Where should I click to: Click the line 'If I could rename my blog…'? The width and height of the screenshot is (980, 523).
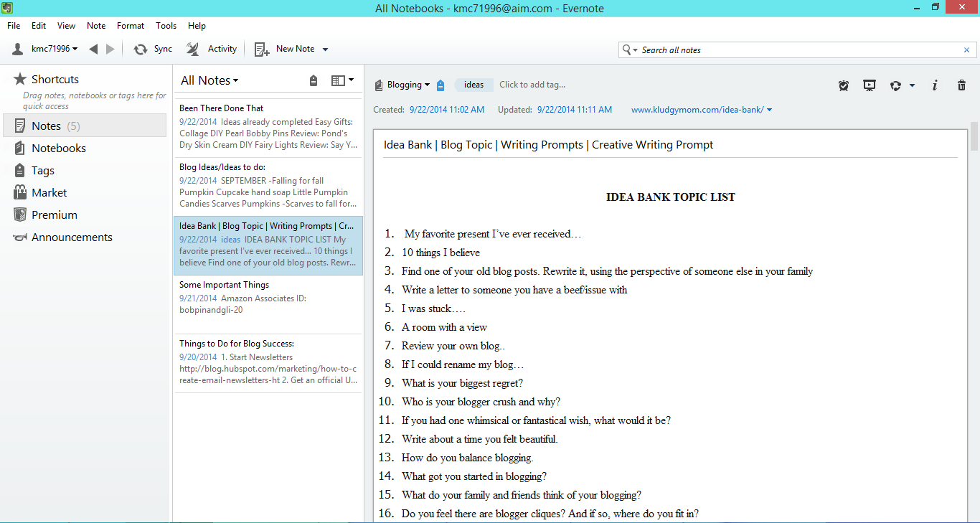[463, 364]
